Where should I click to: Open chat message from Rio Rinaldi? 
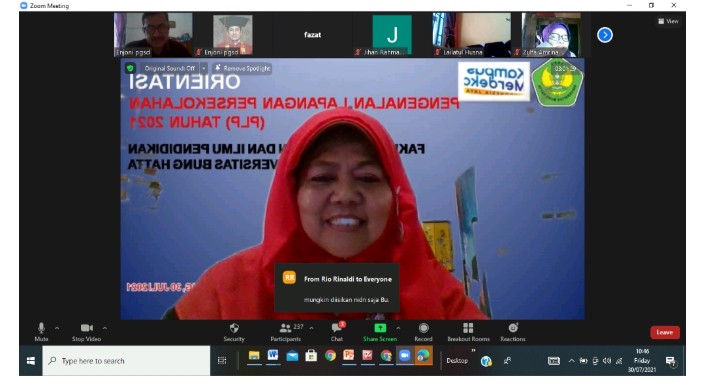pyautogui.click(x=337, y=288)
